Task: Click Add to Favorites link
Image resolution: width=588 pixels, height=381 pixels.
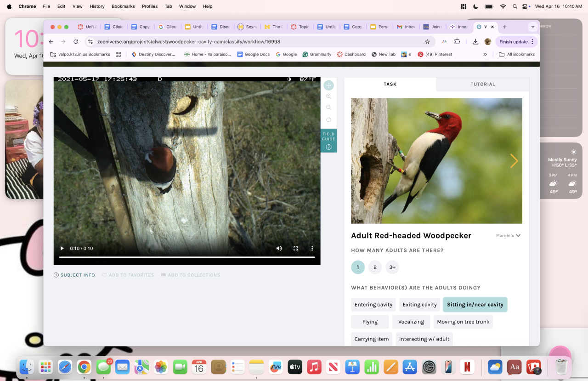Action: coord(128,275)
